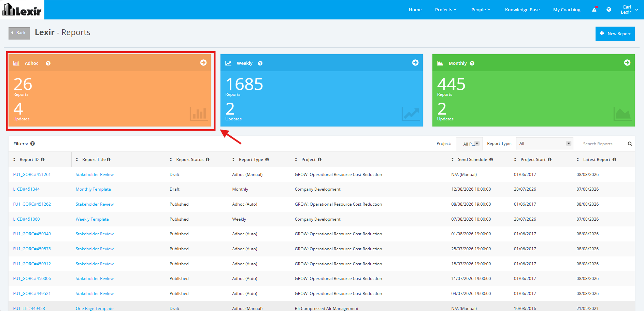This screenshot has width=644, height=311.
Task: Sort by Report ID column
Action: coord(29,160)
